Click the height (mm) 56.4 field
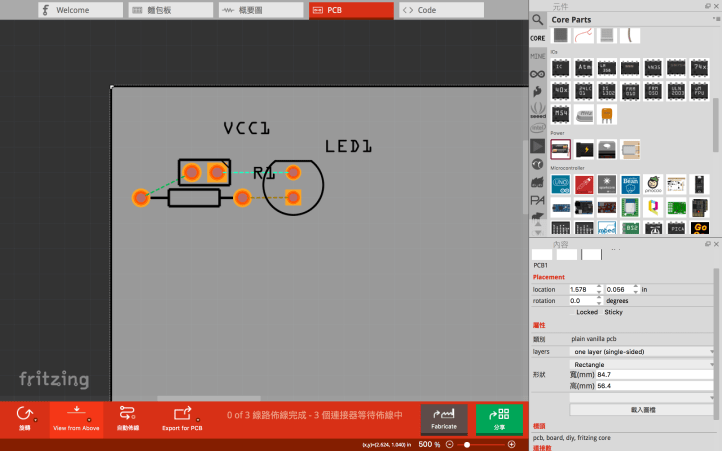The width and height of the screenshot is (722, 451). click(654, 386)
